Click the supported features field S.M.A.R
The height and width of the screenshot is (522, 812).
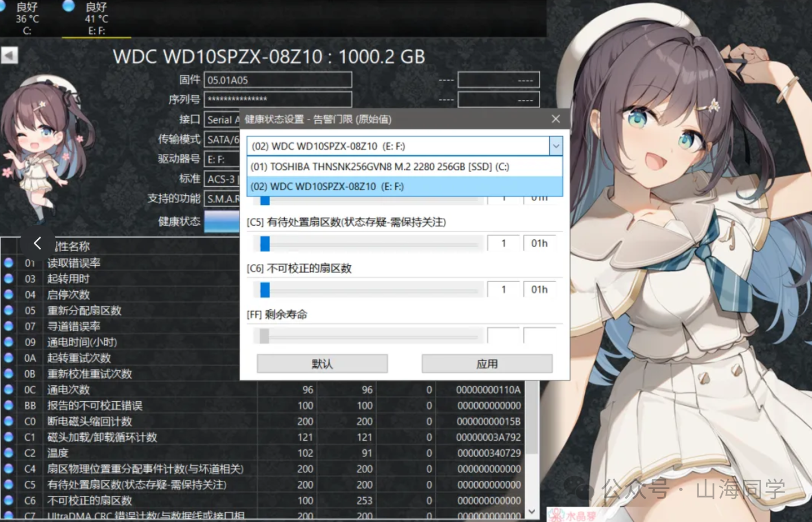[x=222, y=199]
